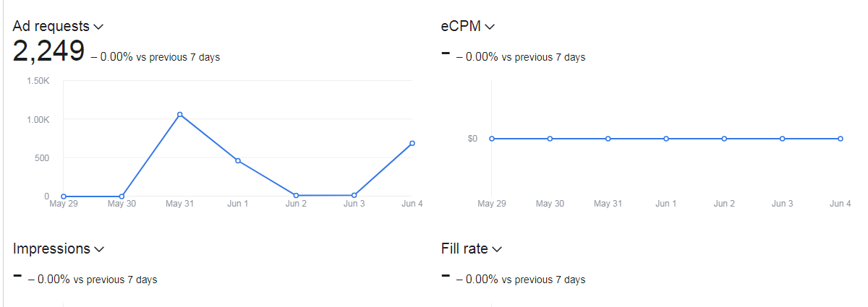Click the May 30 data point on Ad requests chart
The height and width of the screenshot is (307, 868).
pyautogui.click(x=122, y=196)
